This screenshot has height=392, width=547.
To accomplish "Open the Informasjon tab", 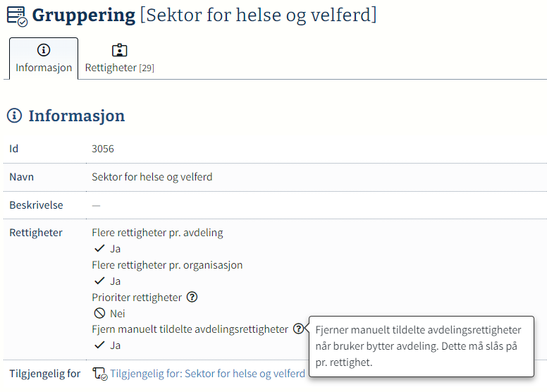I will 44,59.
